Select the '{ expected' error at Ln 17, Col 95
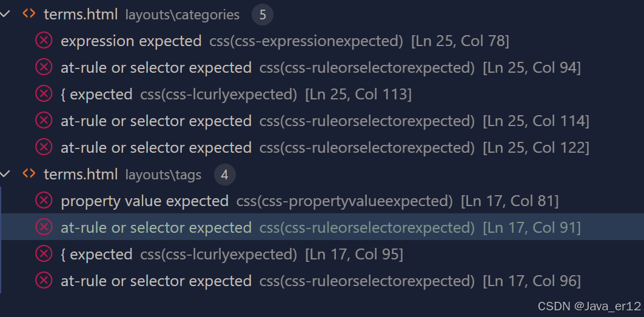644x317 pixels. pos(96,255)
